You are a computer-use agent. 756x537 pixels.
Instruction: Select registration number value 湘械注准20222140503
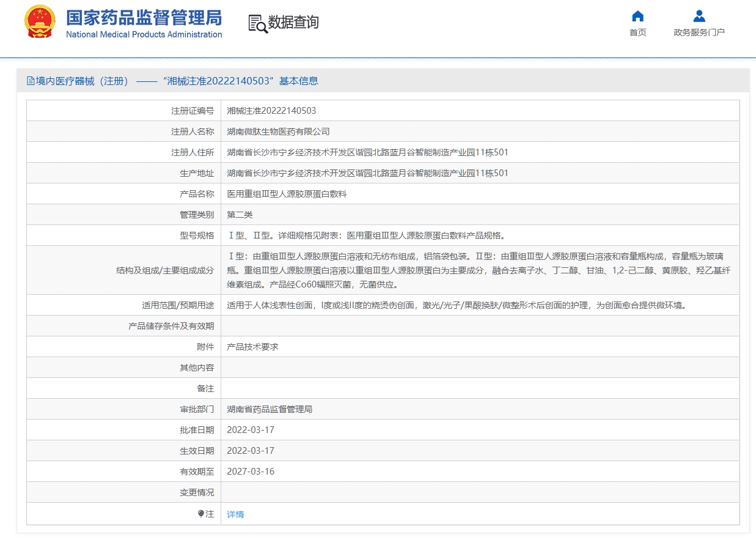tap(271, 111)
